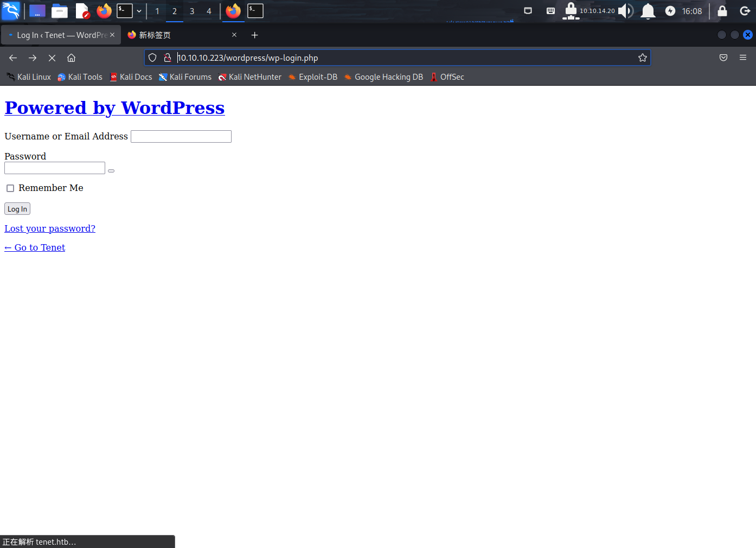Focus the running Firefox window in taskbar

233,11
